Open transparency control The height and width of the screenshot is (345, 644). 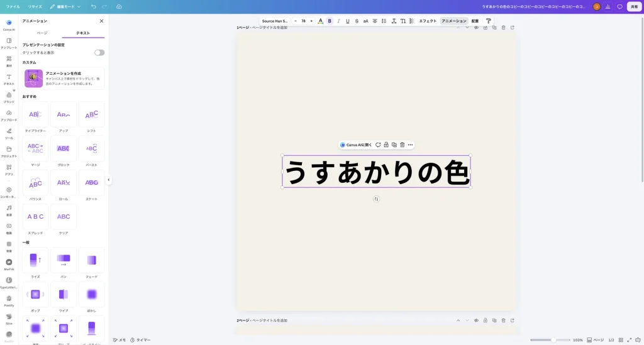[412, 21]
